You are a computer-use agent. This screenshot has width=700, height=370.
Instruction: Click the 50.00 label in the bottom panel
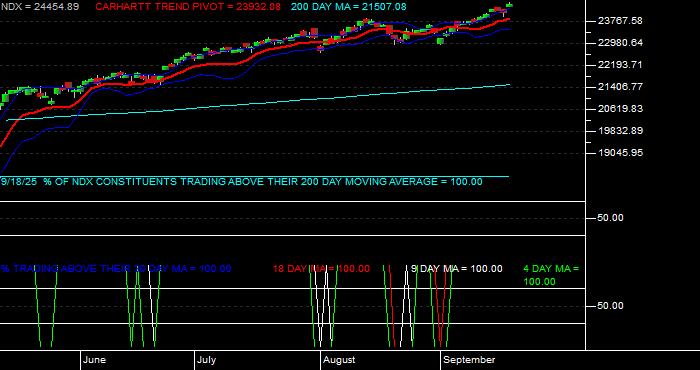(x=610, y=306)
